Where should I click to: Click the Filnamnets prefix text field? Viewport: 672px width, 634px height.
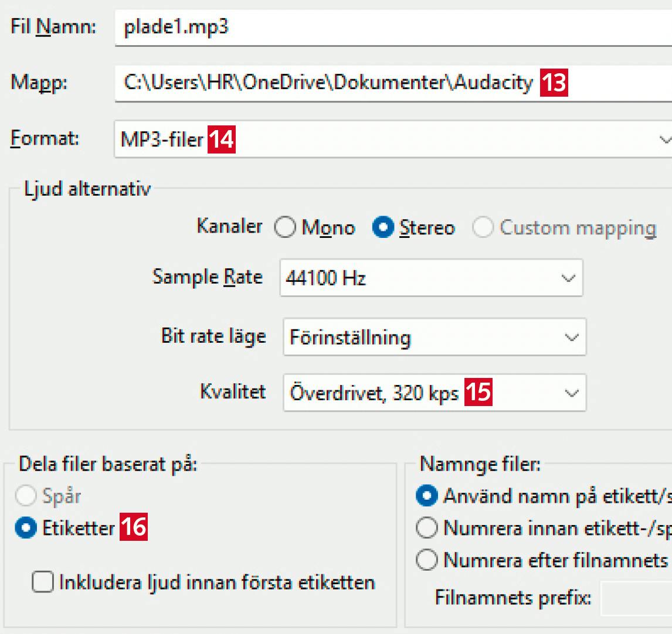pyautogui.click(x=636, y=599)
